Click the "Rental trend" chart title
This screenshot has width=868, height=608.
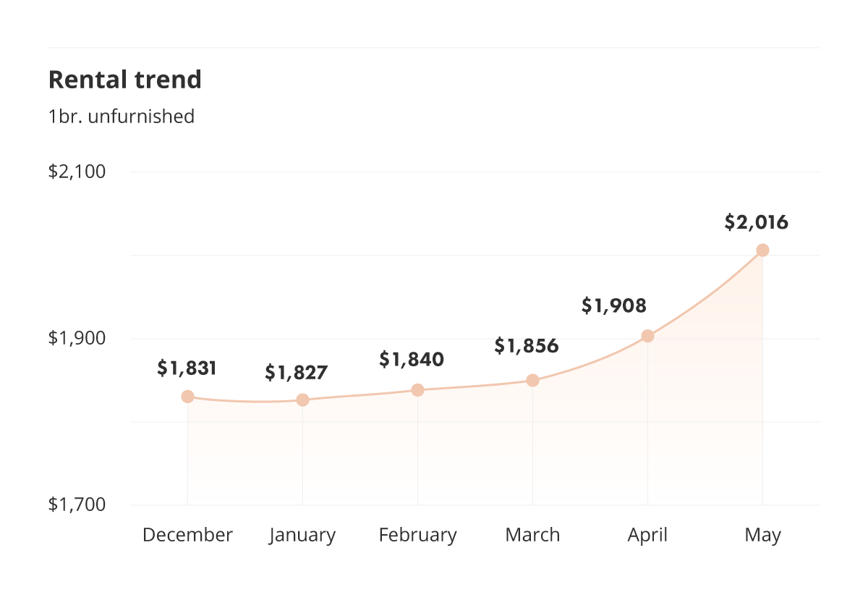(125, 80)
